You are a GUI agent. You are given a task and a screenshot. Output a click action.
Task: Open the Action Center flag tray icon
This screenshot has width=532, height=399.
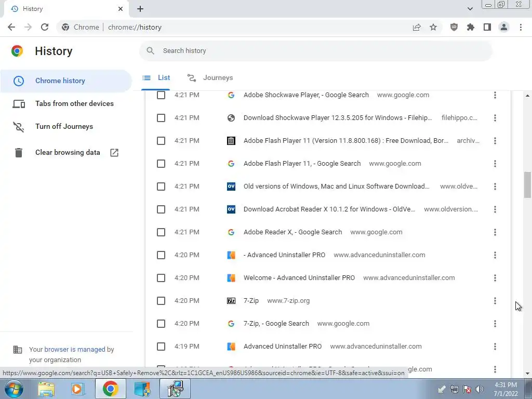467,389
